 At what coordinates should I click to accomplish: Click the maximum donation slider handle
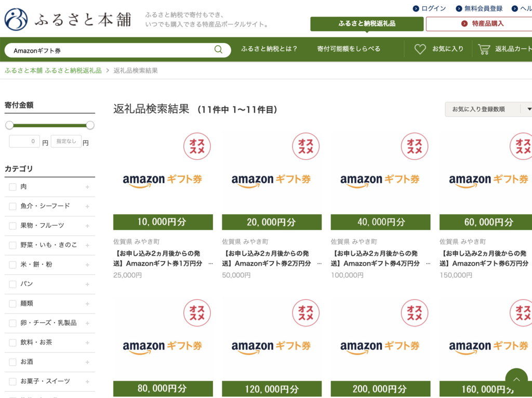(90, 125)
